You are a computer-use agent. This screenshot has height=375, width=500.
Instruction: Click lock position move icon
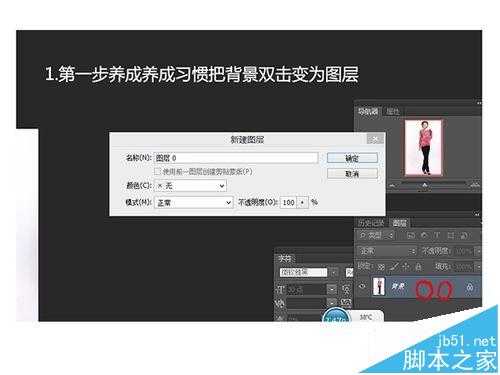point(406,267)
